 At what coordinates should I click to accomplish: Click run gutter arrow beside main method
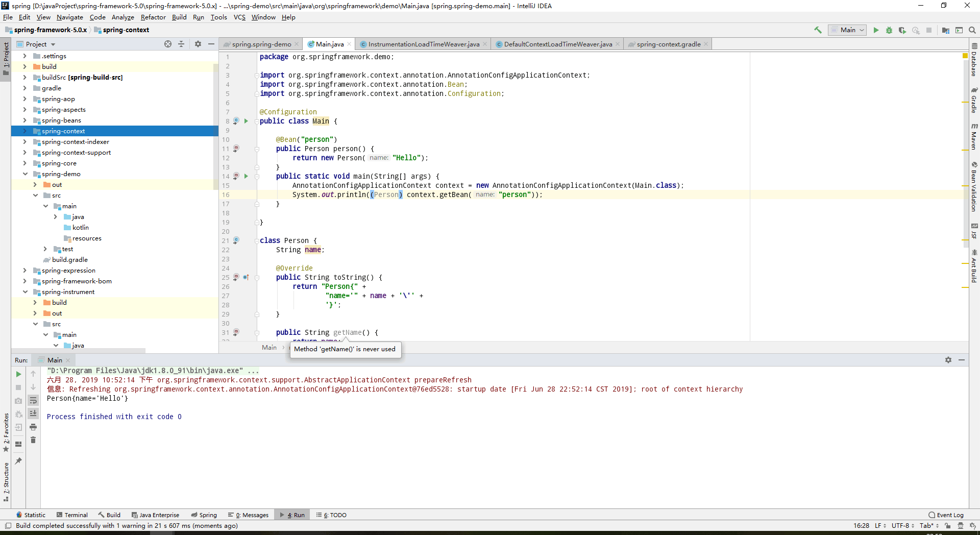246,176
